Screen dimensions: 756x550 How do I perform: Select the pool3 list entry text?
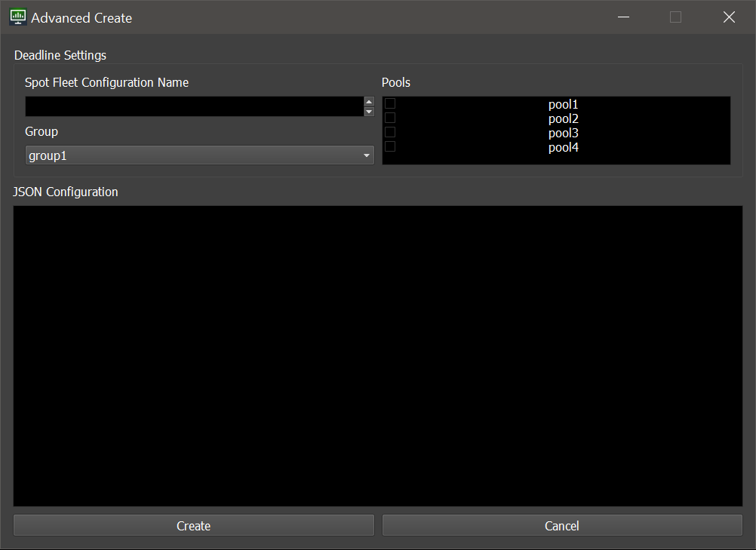point(563,133)
